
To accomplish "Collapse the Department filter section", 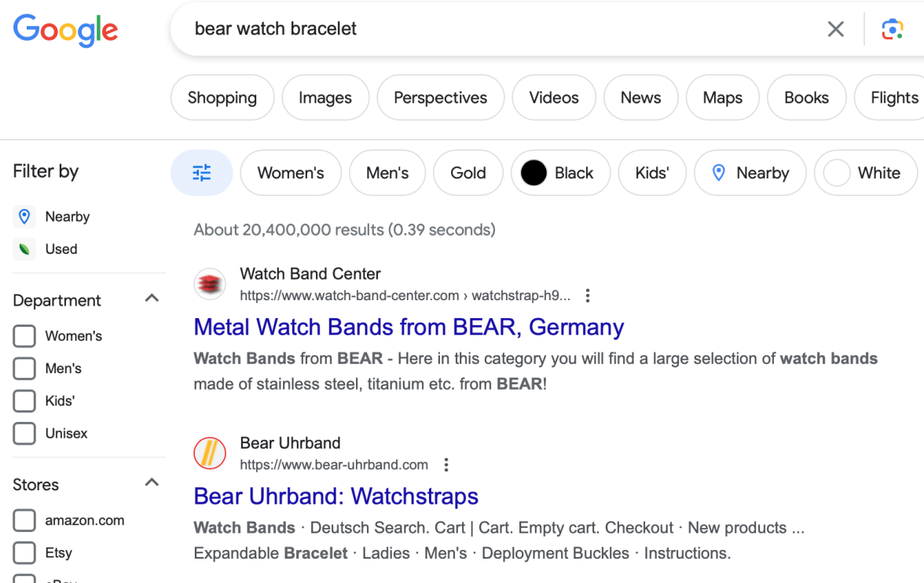I will [152, 299].
